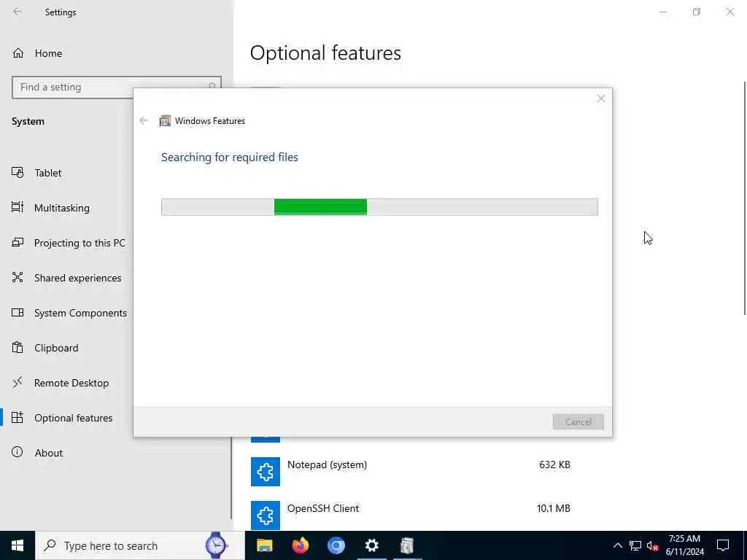This screenshot has width=747, height=560.
Task: Click the 632 KB size value
Action: 554,464
